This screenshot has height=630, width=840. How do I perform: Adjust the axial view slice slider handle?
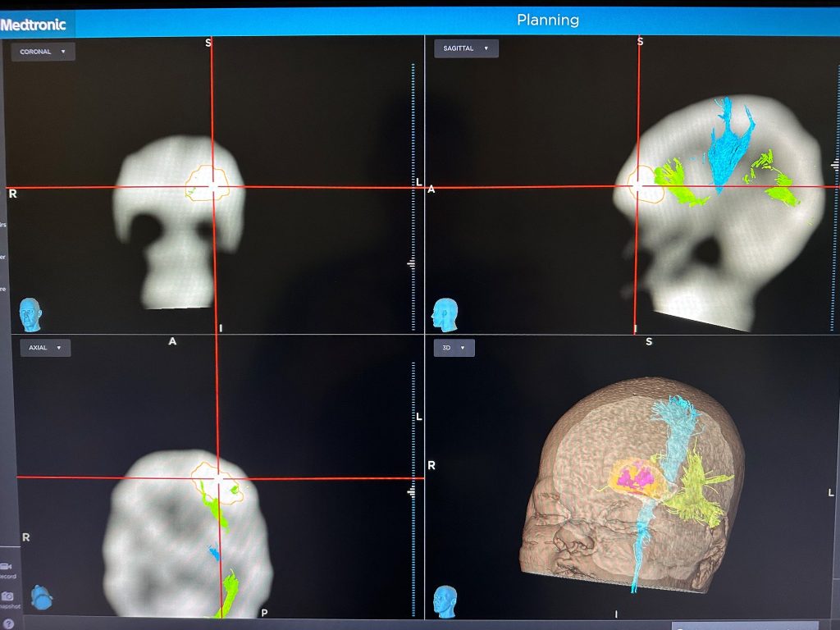(x=412, y=492)
